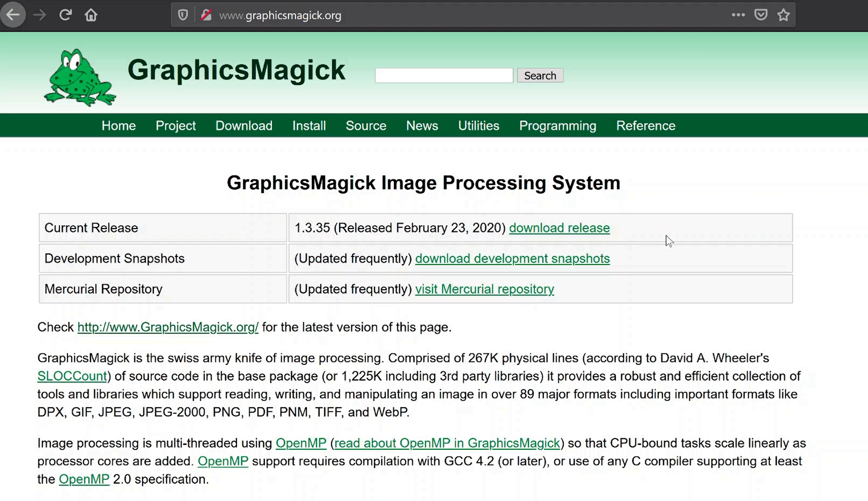Click the insecure connection padlock icon

pyautogui.click(x=206, y=15)
